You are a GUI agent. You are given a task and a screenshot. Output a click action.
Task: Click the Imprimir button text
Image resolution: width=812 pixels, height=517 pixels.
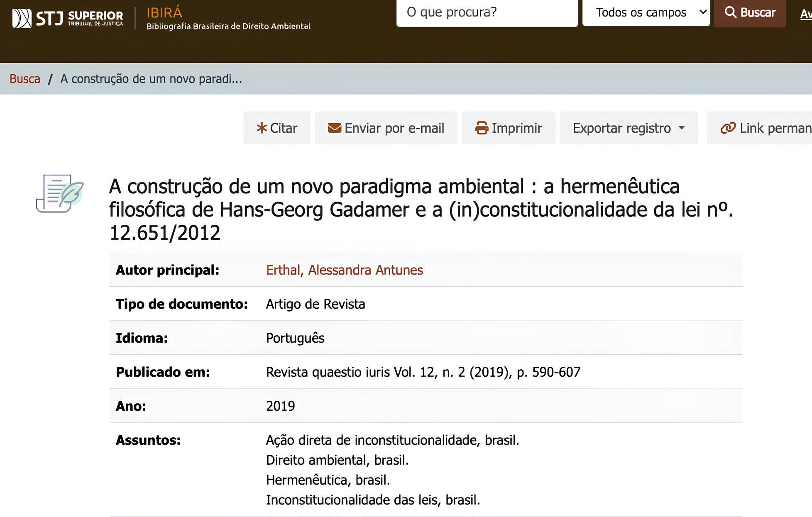(517, 128)
